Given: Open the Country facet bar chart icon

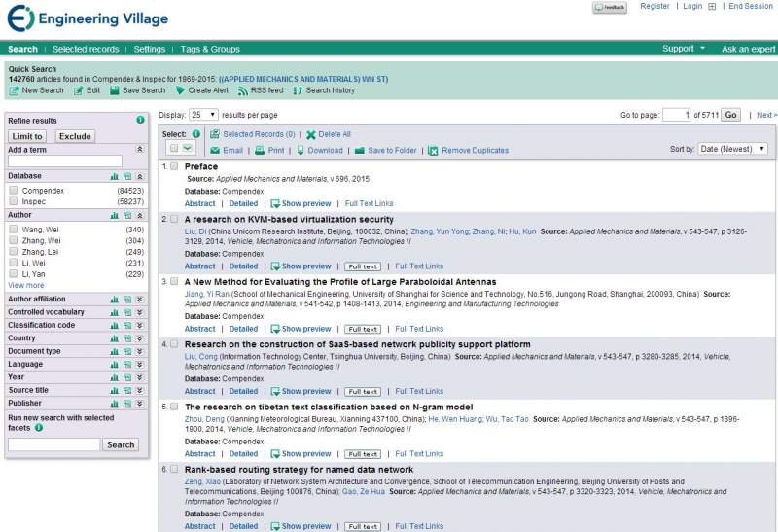Looking at the screenshot, I should coord(114,338).
